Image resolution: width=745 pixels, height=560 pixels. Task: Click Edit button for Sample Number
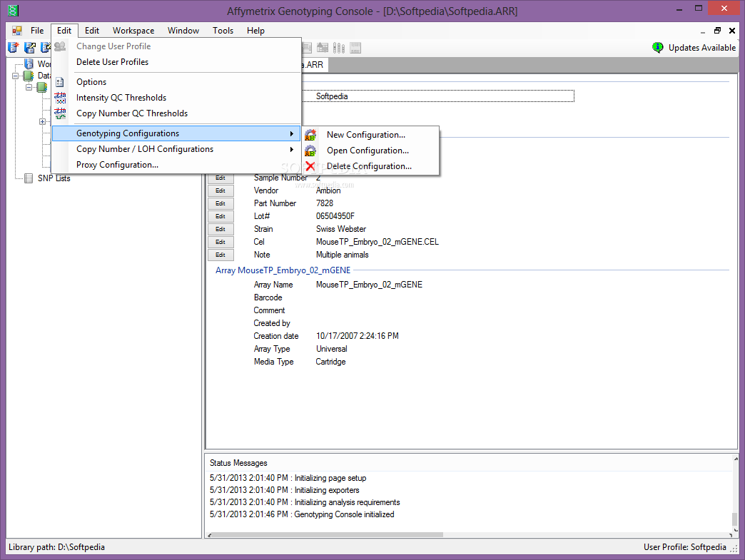[x=221, y=178]
